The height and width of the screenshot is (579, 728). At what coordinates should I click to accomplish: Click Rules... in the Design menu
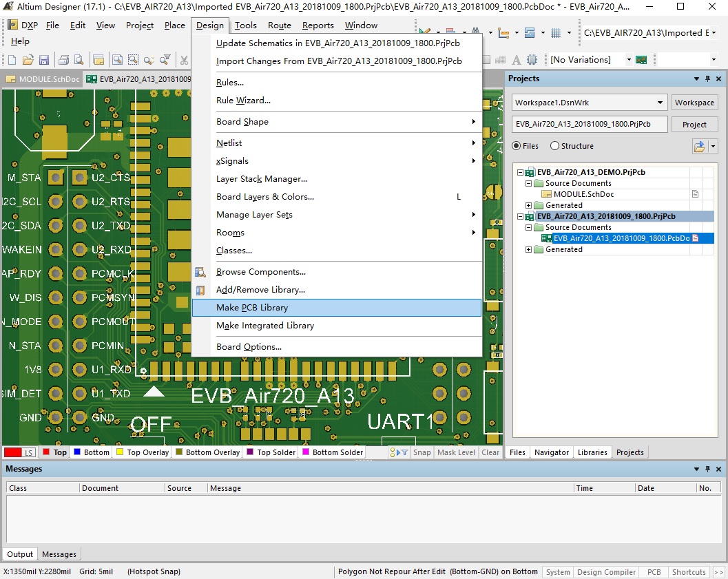(337, 82)
